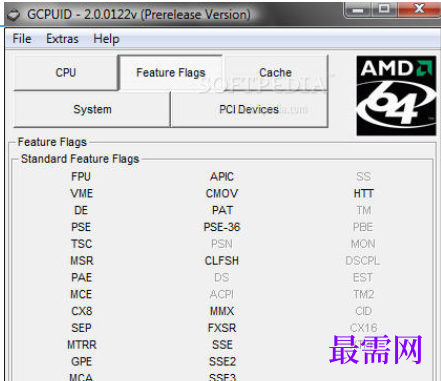Click the SSE2 feature flag
Viewport: 441px width, 381px height.
click(222, 361)
